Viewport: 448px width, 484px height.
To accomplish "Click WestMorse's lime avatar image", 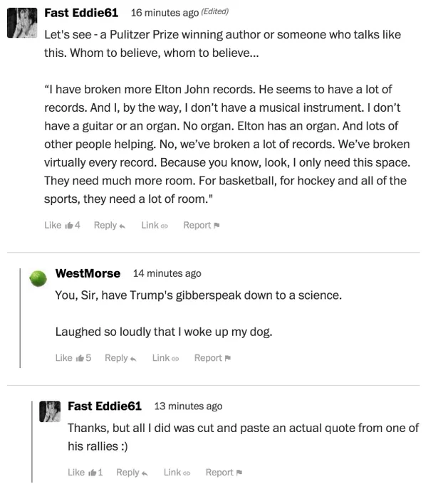I will click(x=38, y=279).
